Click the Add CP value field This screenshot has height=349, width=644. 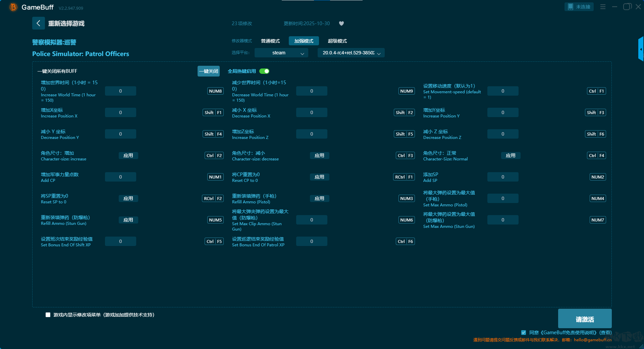point(120,177)
